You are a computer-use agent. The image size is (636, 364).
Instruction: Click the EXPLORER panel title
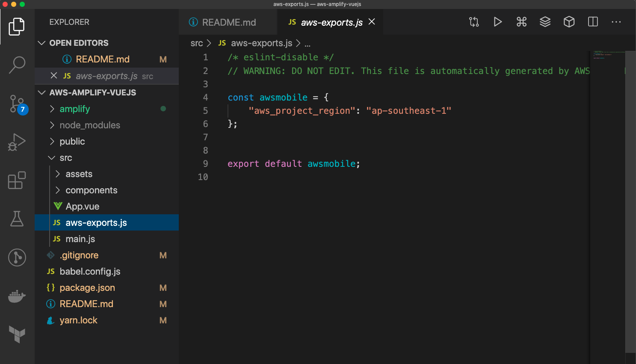tap(69, 22)
